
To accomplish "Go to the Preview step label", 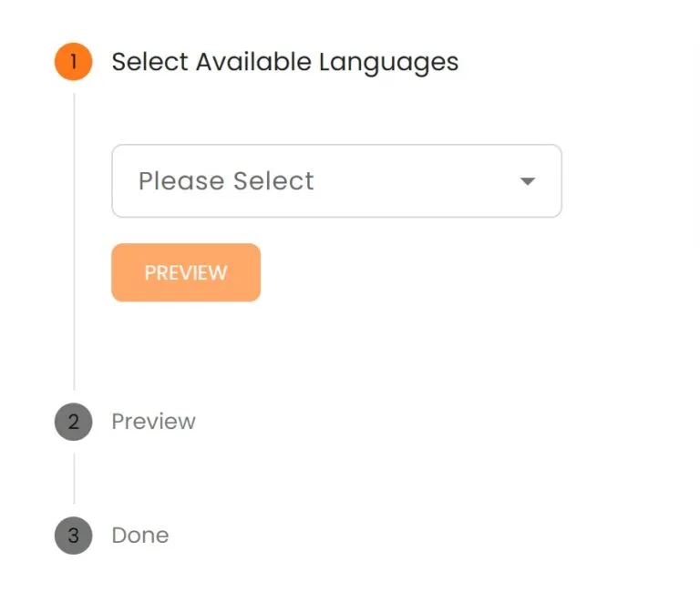I will [153, 422].
